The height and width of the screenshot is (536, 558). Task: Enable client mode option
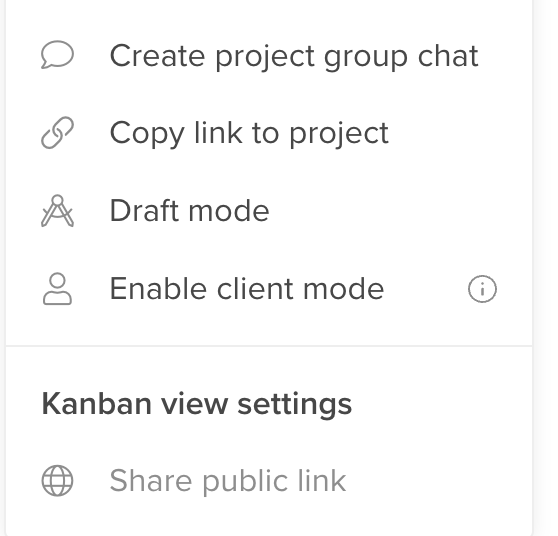[269, 289]
